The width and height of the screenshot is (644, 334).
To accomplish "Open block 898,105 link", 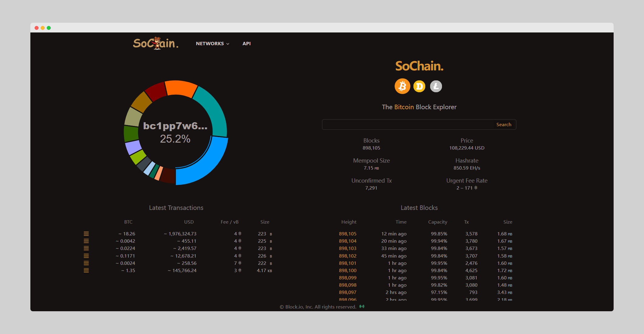I will click(x=348, y=234).
